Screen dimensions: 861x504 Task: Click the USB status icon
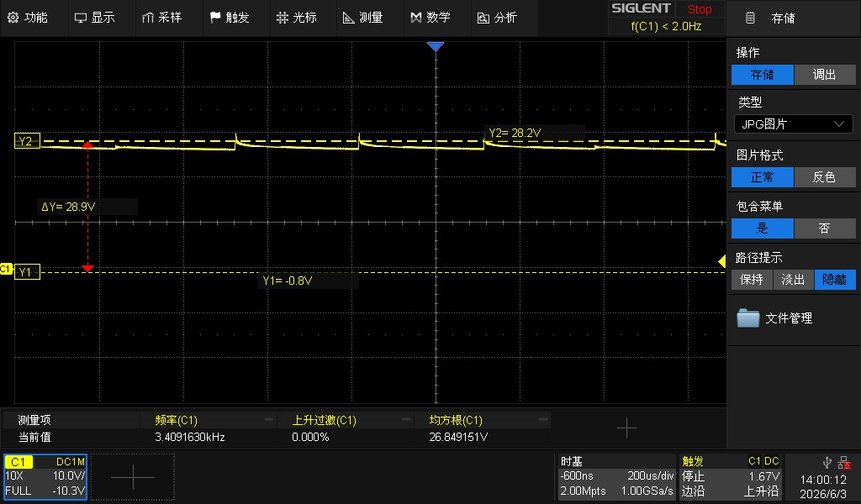pyautogui.click(x=827, y=463)
